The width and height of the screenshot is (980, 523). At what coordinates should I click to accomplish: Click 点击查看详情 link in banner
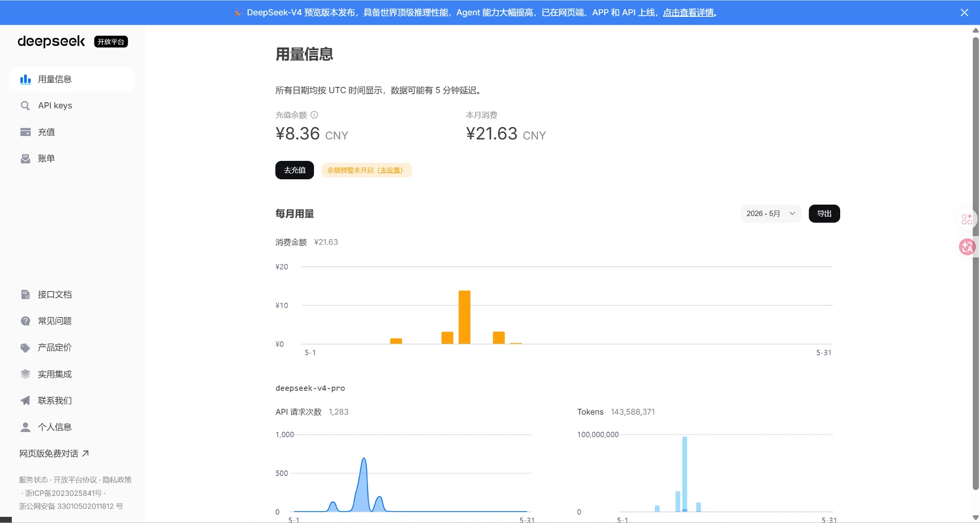click(x=688, y=12)
